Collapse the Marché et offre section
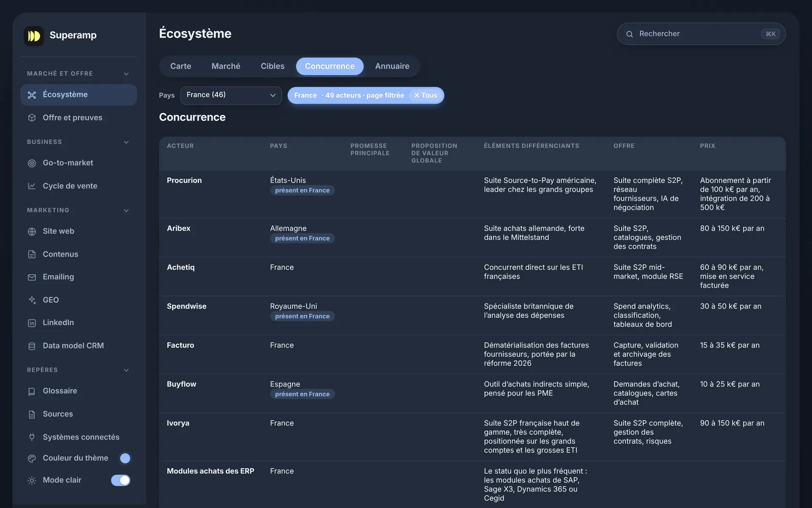The height and width of the screenshot is (508, 812). click(126, 74)
